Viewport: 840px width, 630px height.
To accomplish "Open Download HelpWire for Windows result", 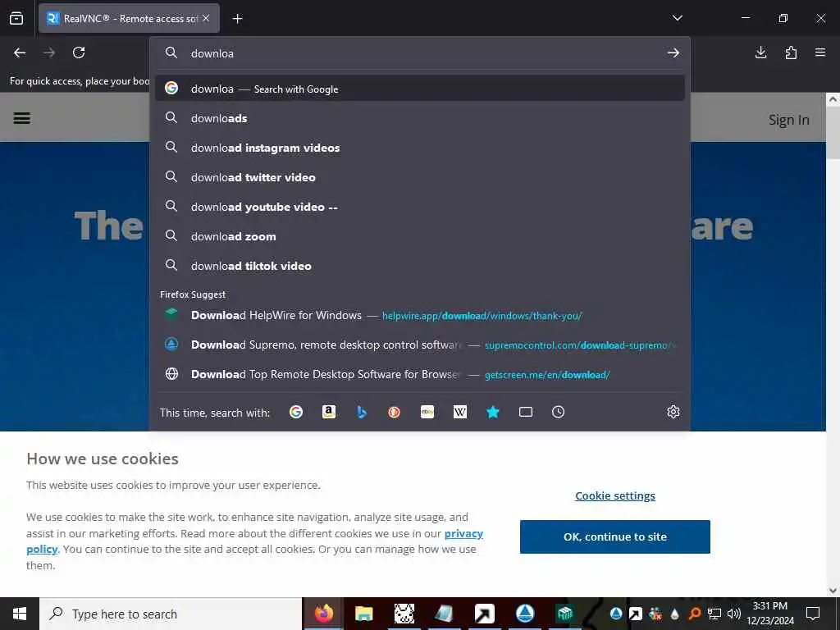I will pos(419,315).
